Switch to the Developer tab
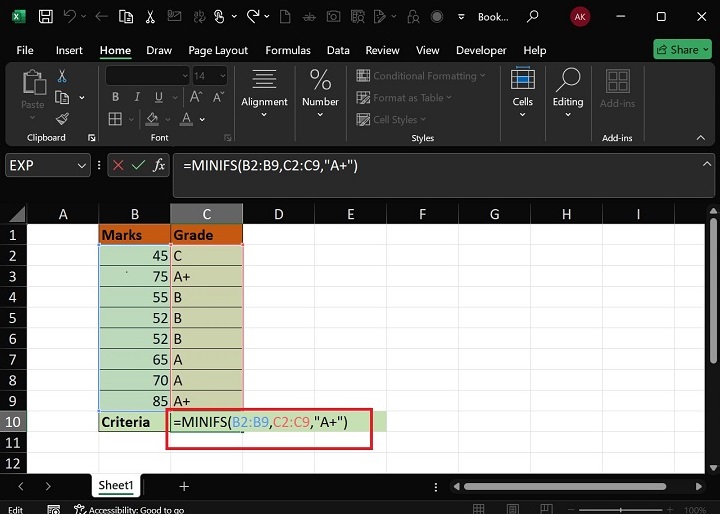 (481, 50)
